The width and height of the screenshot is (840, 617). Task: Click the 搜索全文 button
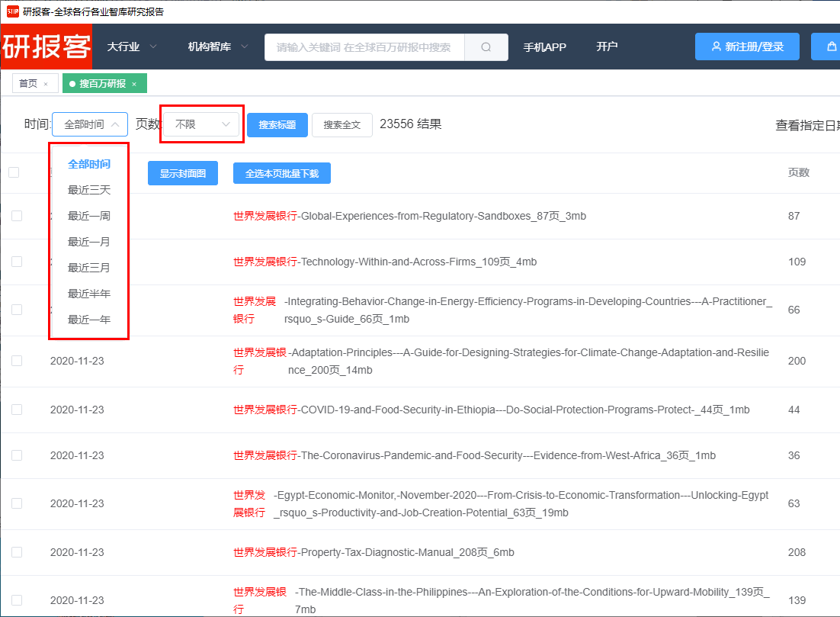(x=341, y=125)
